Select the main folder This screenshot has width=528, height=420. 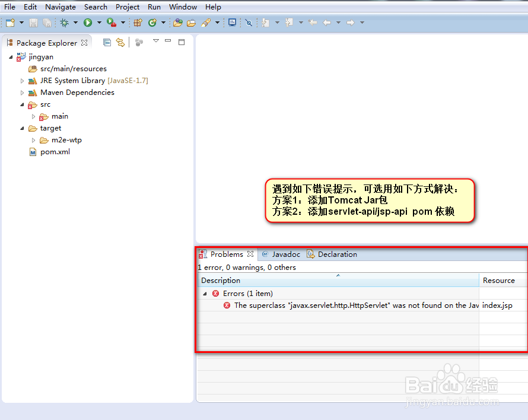[59, 116]
